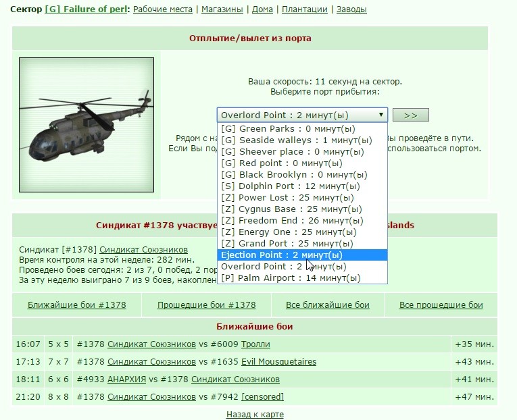This screenshot has width=517, height=420.
Task: Click the helicopter image thumbnail
Action: click(x=87, y=125)
